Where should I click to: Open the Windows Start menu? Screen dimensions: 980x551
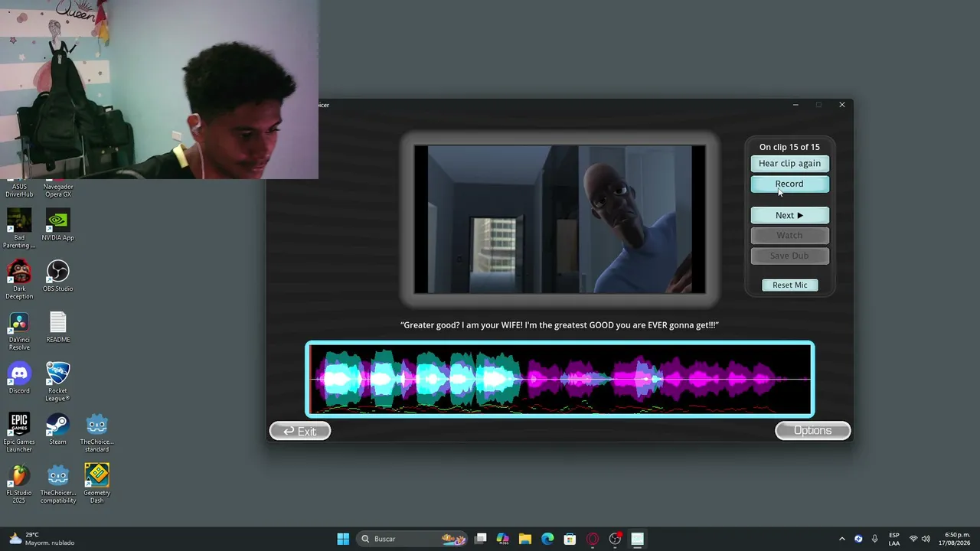pyautogui.click(x=343, y=539)
